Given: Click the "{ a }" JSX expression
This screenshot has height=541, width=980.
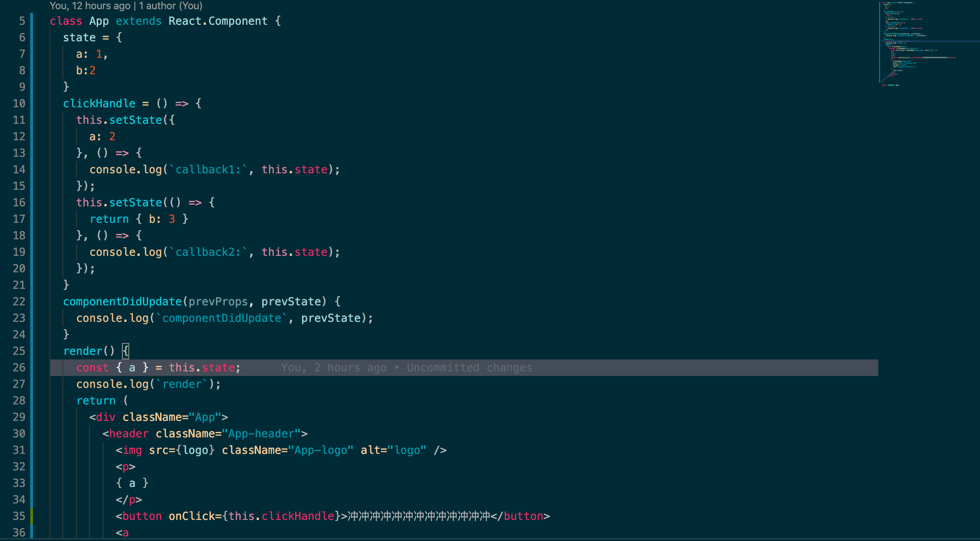Looking at the screenshot, I should (132, 483).
